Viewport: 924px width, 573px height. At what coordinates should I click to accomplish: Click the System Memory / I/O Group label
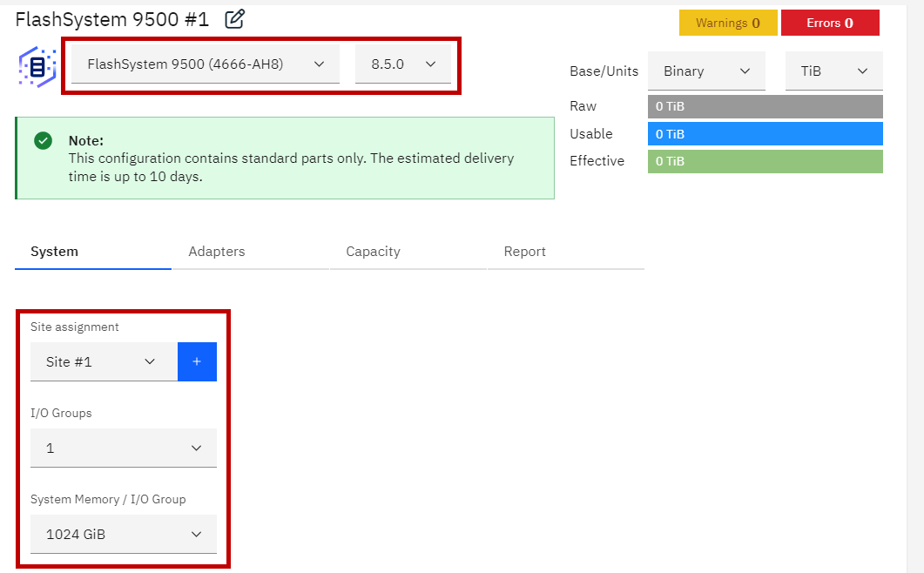108,499
